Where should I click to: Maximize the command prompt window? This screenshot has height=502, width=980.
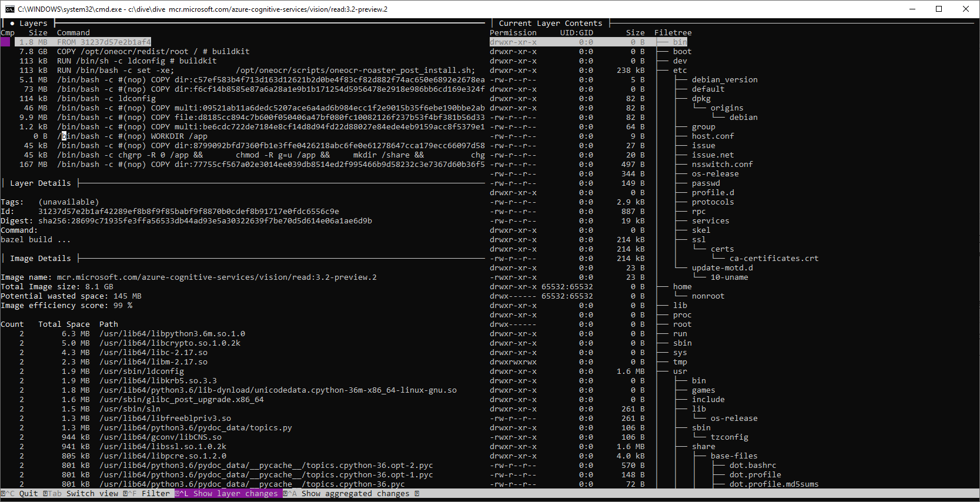[x=939, y=9]
